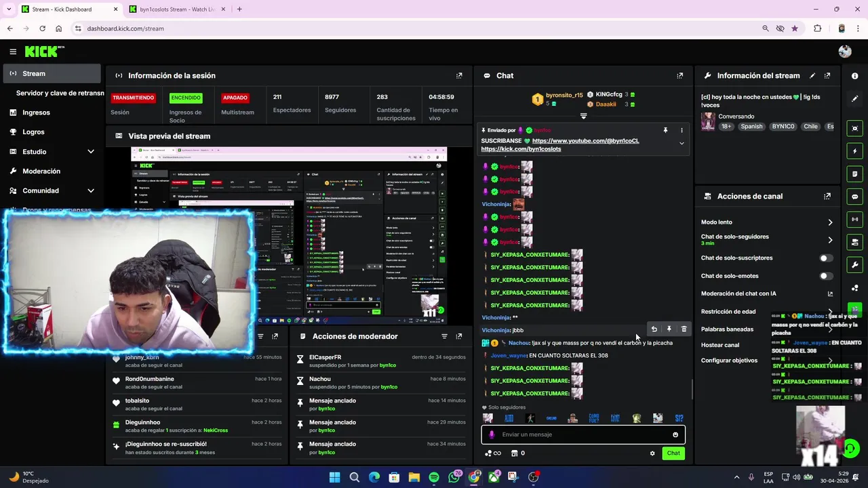Open Spotify from the taskbar
The width and height of the screenshot is (868, 488).
click(434, 477)
